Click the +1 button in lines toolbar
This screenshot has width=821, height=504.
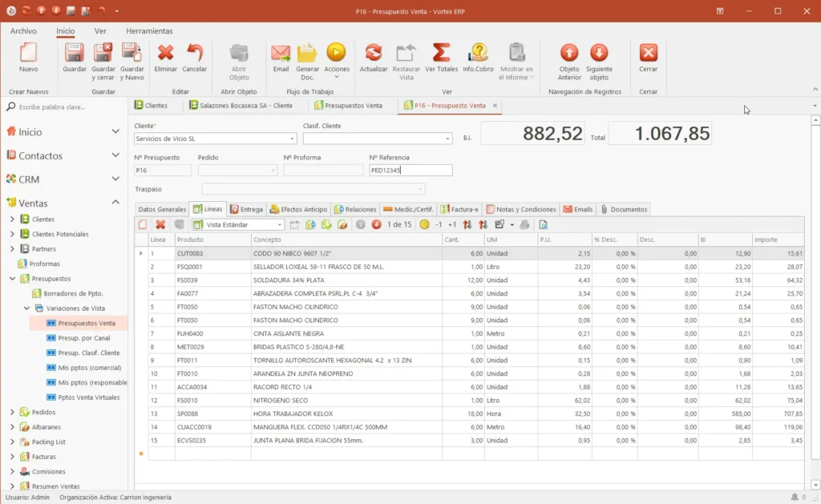pyautogui.click(x=452, y=224)
